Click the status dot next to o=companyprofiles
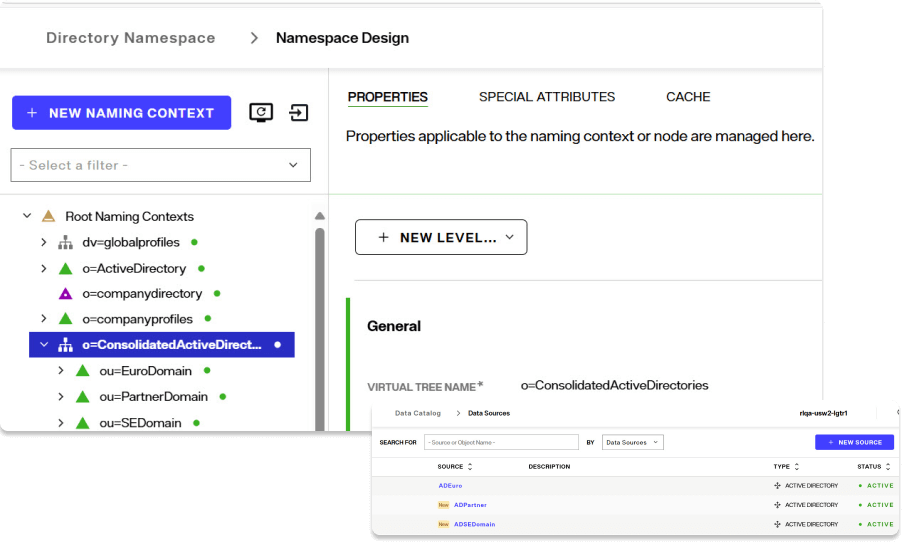 coord(208,318)
